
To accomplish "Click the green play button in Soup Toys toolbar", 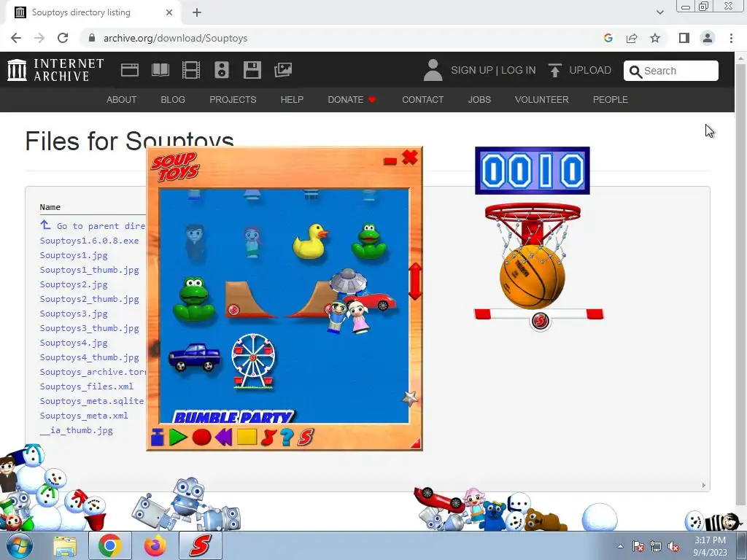I will 178,437.
